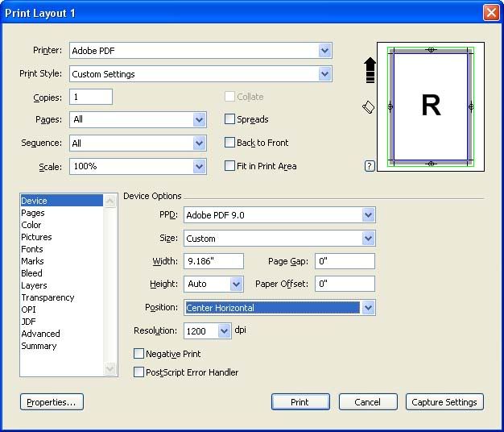Click the help question mark icon

370,166
